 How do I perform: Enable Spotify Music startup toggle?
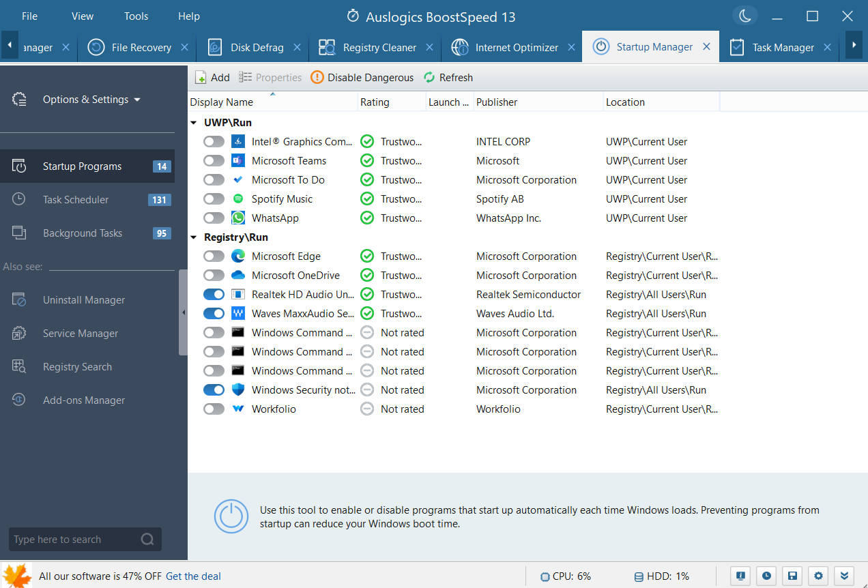click(x=214, y=199)
